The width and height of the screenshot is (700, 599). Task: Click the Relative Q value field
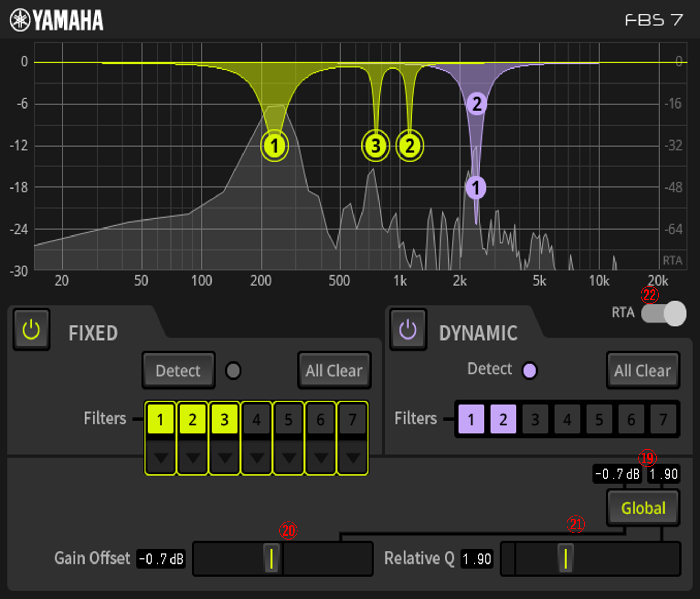[x=477, y=559]
